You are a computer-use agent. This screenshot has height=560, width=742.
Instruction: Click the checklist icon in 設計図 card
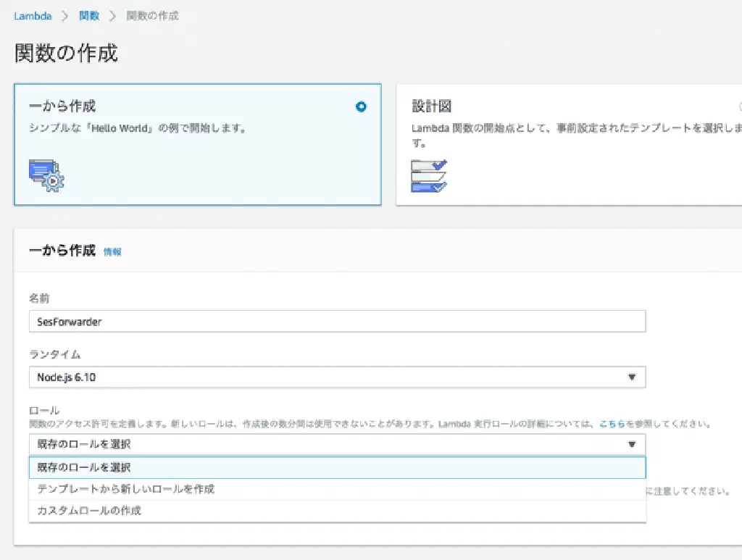click(x=428, y=175)
